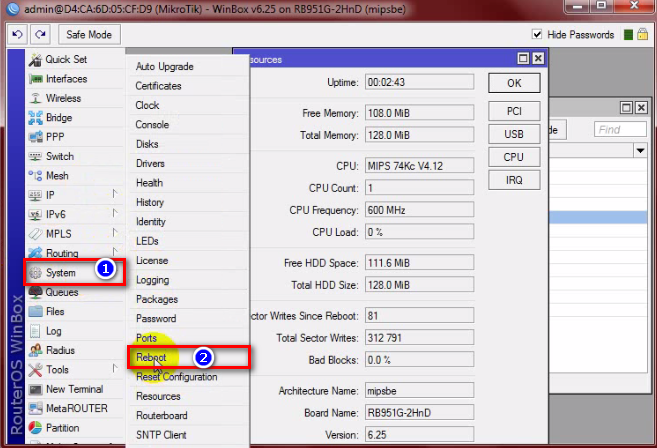657x448 pixels.
Task: Click the Uptime value field
Action: click(x=419, y=82)
